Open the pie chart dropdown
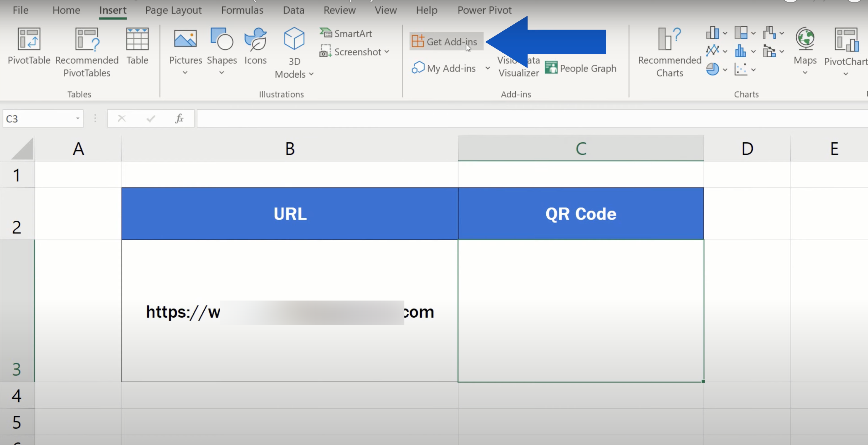 [x=716, y=69]
